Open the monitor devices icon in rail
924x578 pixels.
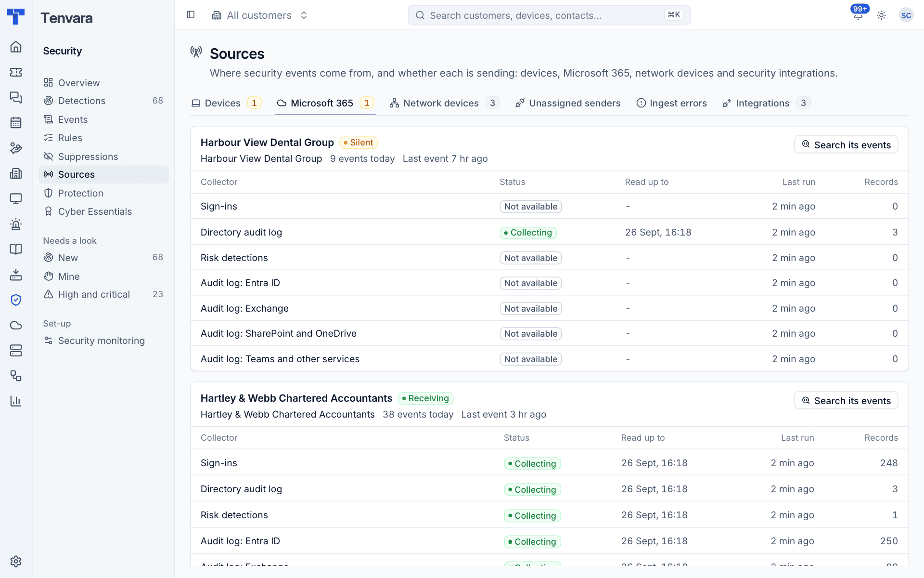coord(16,198)
